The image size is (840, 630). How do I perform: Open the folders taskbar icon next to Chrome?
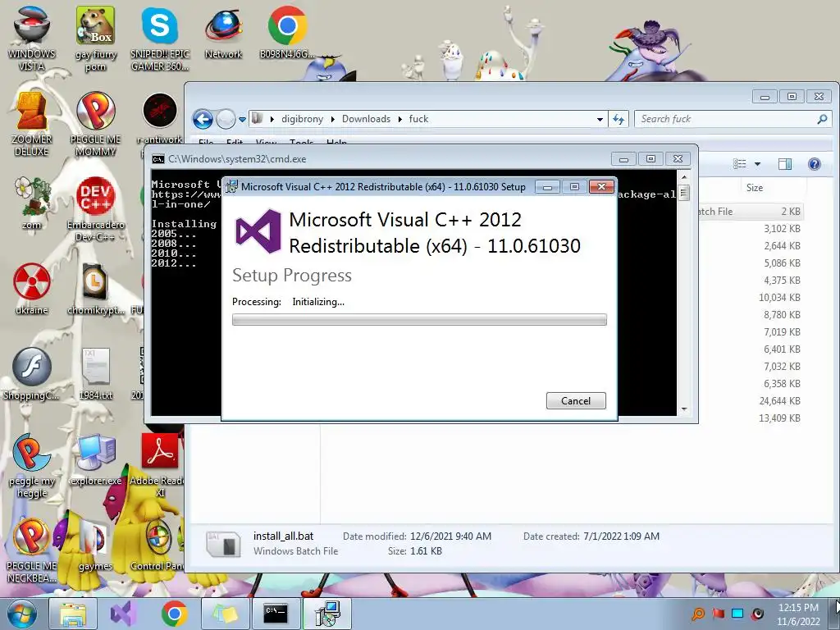(x=225, y=614)
